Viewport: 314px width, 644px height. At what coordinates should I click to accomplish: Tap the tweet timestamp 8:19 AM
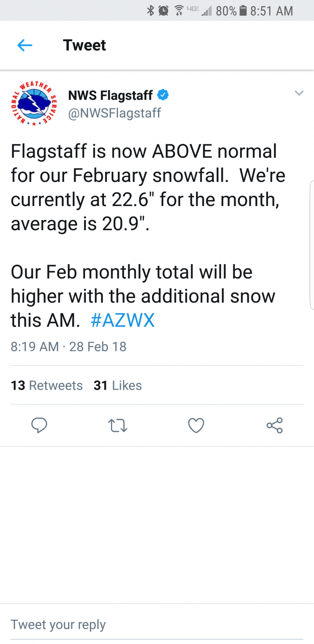(35, 347)
